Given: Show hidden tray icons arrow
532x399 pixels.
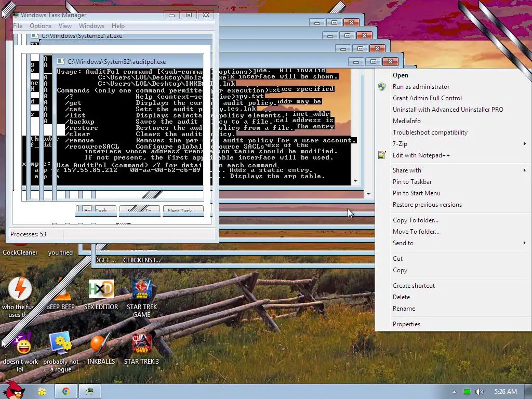Looking at the screenshot, I should tap(454, 392).
